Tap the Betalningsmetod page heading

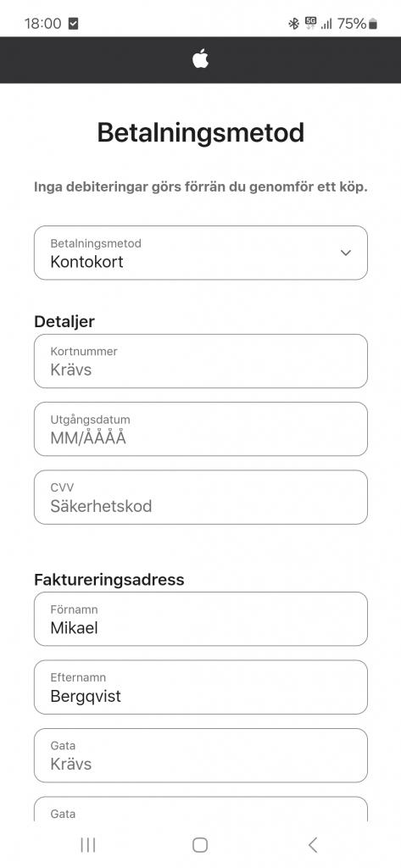tap(200, 133)
